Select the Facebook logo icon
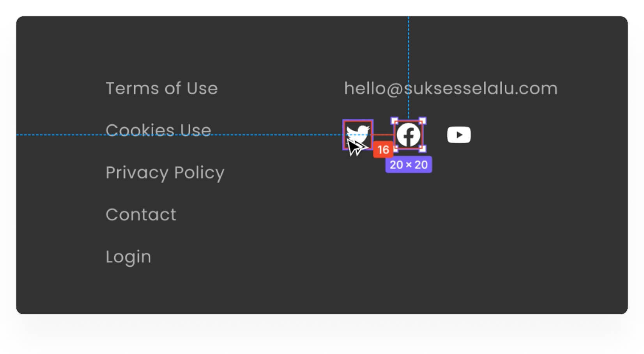644x354 pixels. tap(408, 135)
